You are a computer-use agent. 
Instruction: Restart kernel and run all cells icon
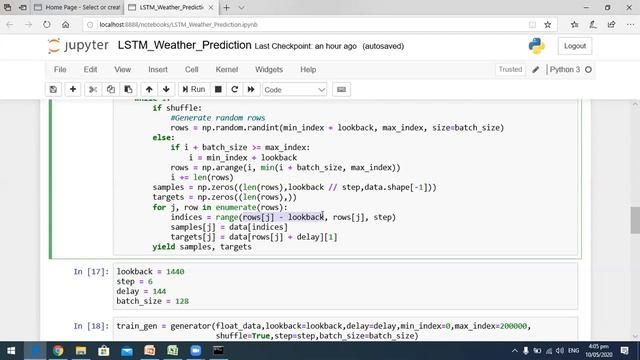[251, 89]
